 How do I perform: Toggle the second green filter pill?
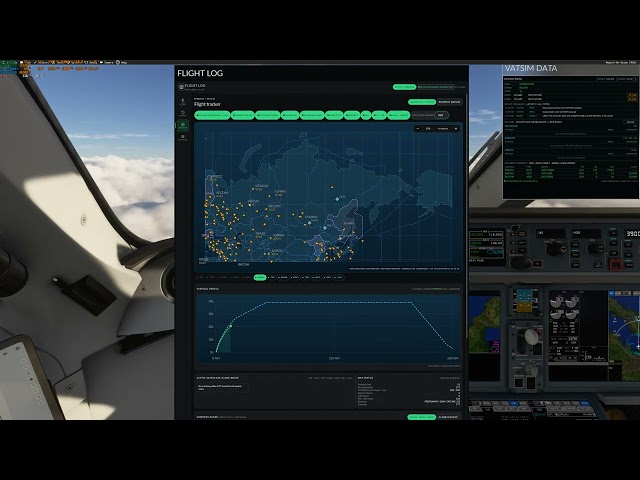[242, 116]
